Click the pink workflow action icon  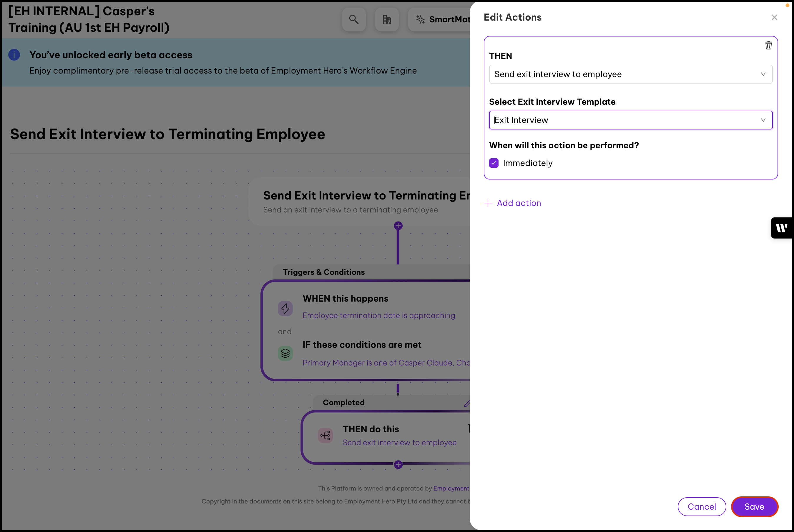[325, 435]
